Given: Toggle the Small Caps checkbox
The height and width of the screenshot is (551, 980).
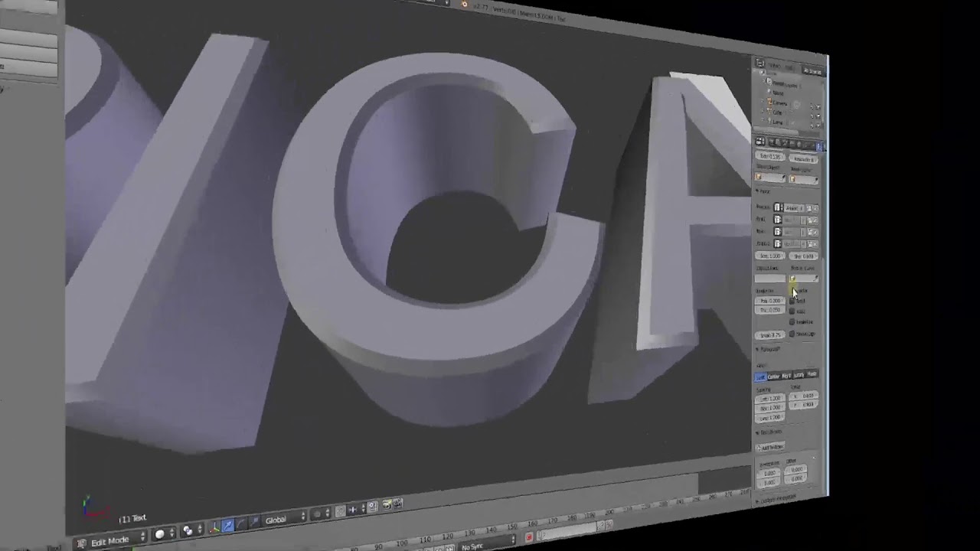Looking at the screenshot, I should [792, 334].
